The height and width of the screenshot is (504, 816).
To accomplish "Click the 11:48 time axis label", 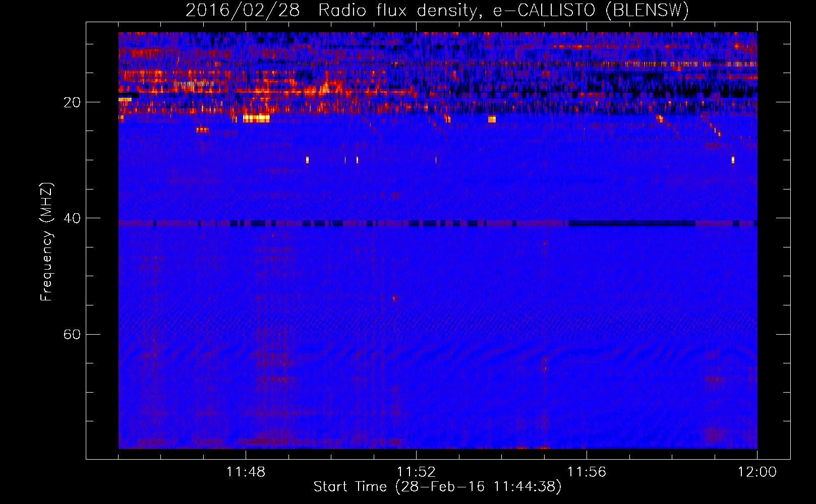I will tap(246, 472).
